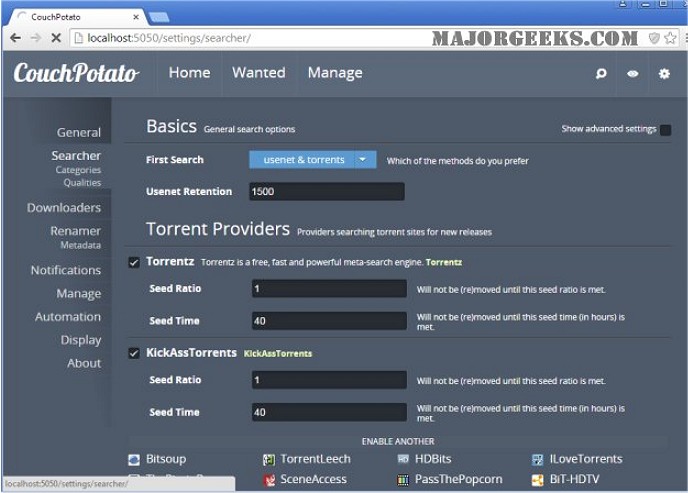Viewport: 688px width, 493px height.
Task: Open the settings gear icon in header
Action: click(x=664, y=73)
